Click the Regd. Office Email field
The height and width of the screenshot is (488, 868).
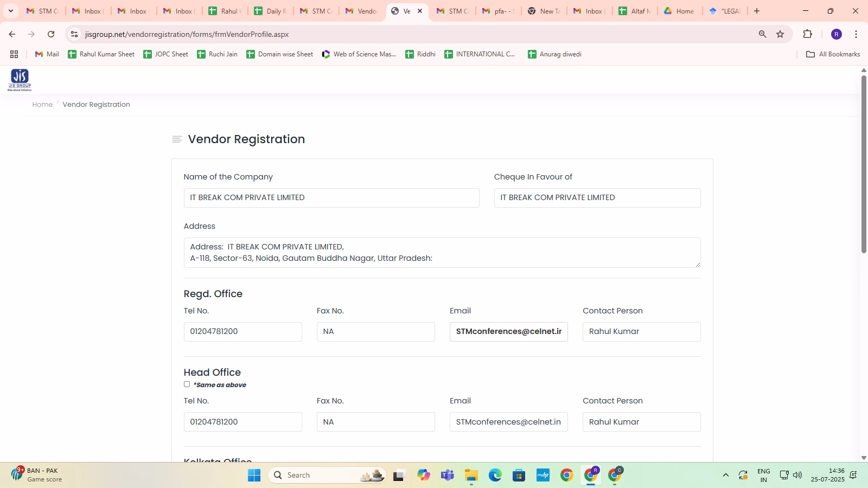pos(509,332)
